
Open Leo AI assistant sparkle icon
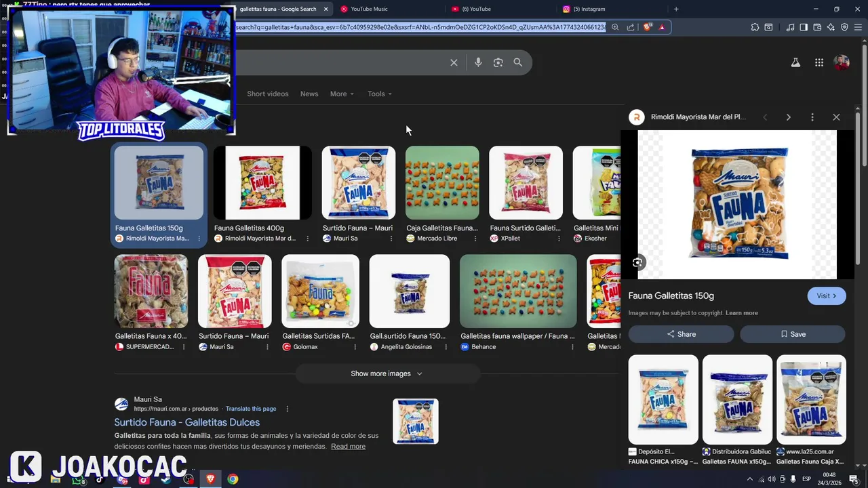pyautogui.click(x=831, y=27)
